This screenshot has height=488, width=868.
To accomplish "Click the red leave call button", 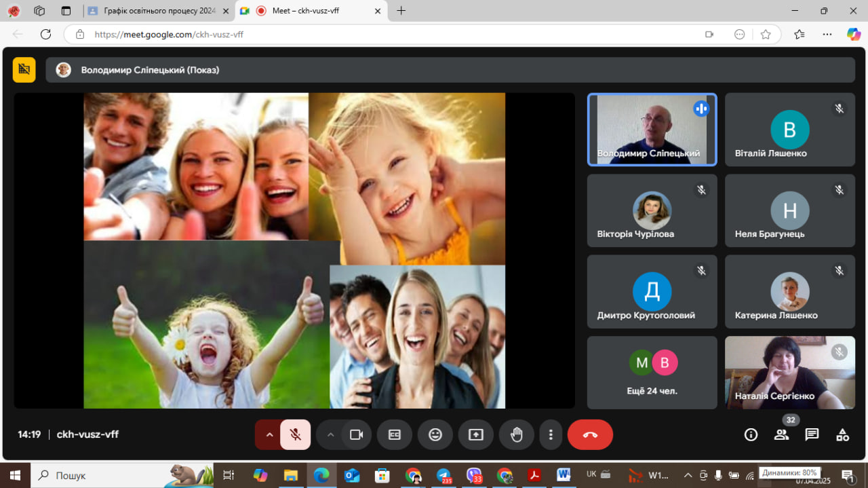I will [590, 435].
